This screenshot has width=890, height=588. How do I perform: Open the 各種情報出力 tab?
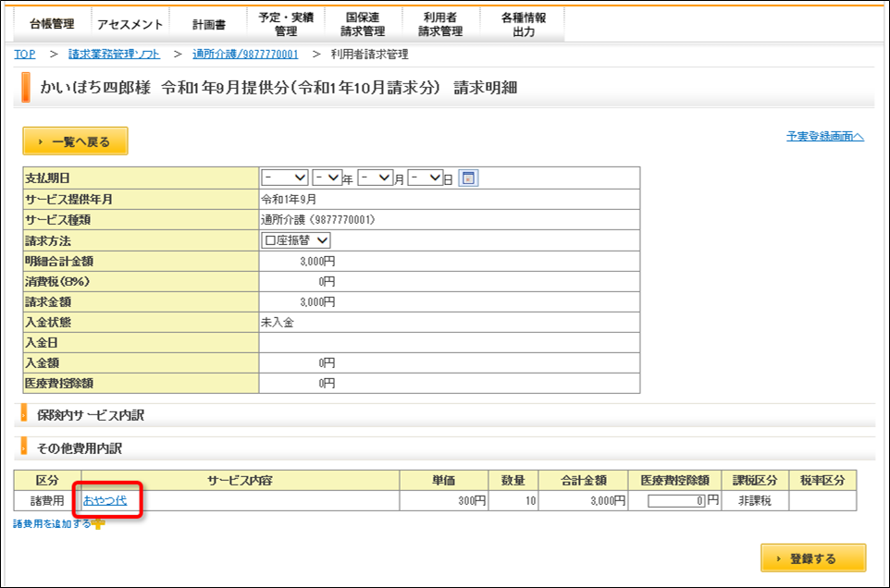(x=524, y=24)
